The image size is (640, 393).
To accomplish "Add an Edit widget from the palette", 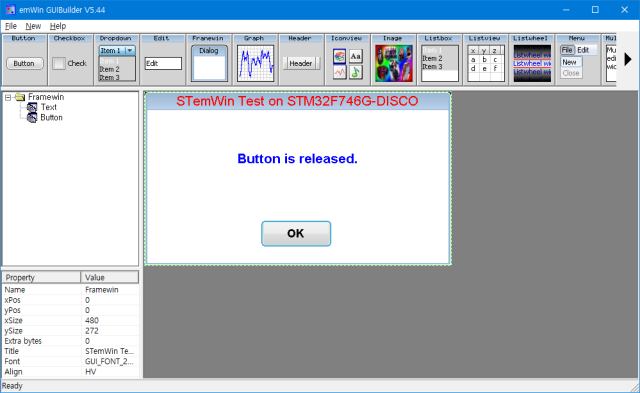I will click(x=162, y=60).
